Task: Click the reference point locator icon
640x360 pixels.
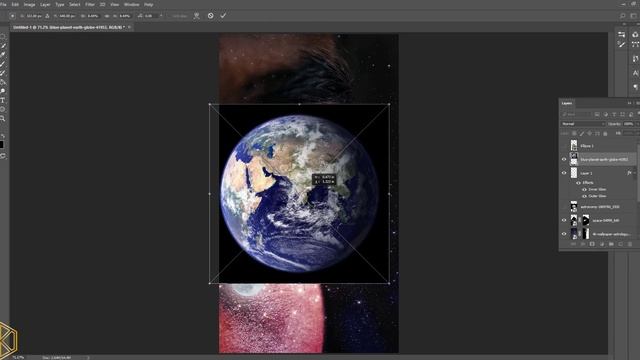Action: point(12,16)
